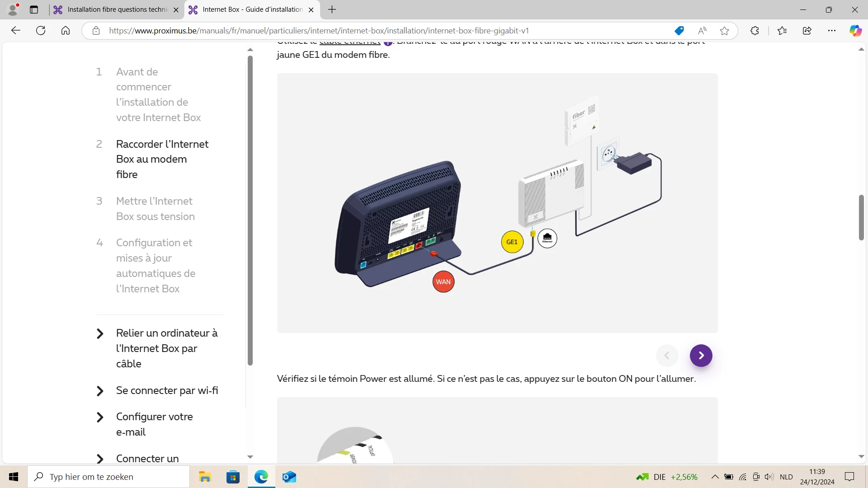Open a new browser tab
Screen dimensions: 868x488
click(332, 9)
